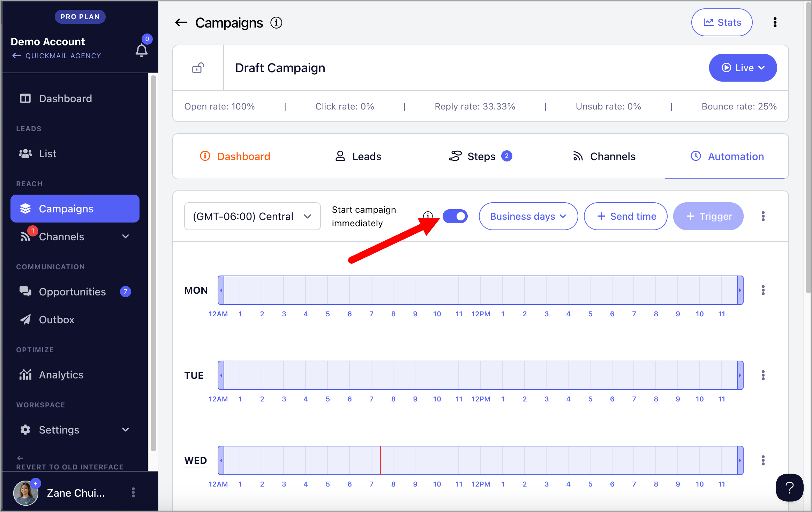Image resolution: width=812 pixels, height=512 pixels.
Task: Open the Outbox paper plane item
Action: click(57, 319)
